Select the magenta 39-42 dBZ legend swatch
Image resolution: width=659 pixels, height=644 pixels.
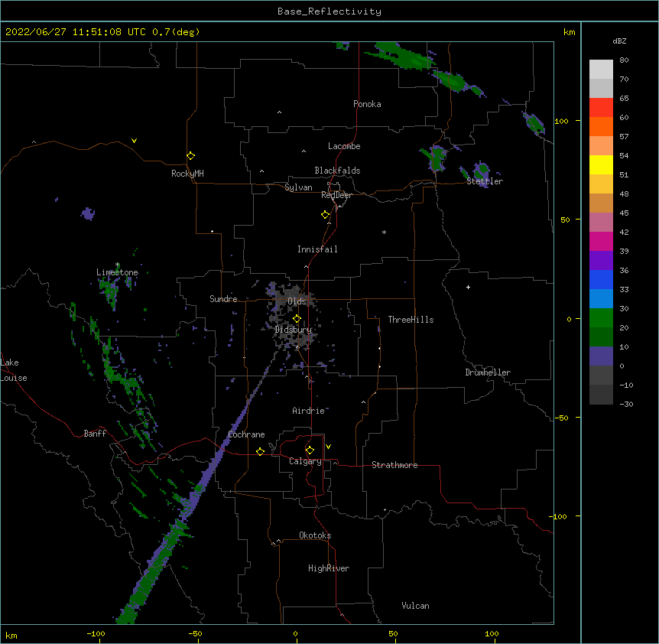coord(601,241)
